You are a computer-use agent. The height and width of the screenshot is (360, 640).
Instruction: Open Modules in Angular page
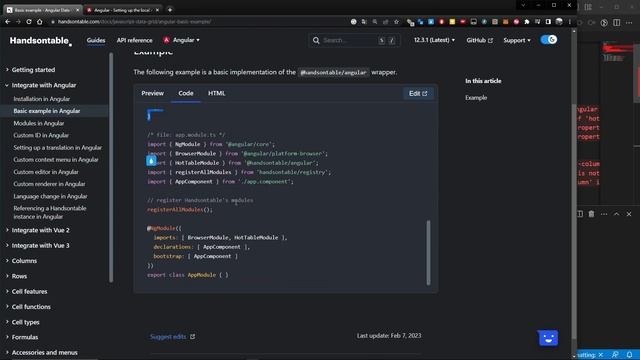click(39, 123)
